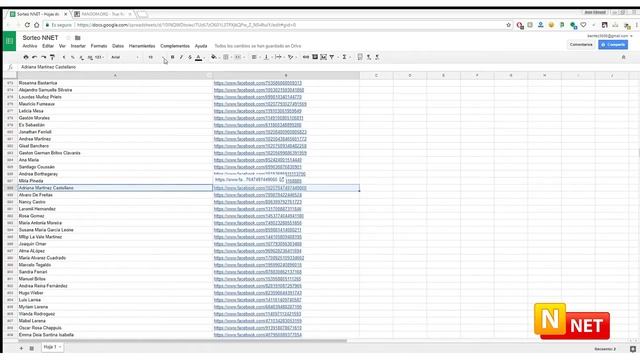Open the Complementos menu
This screenshot has width=640, height=360.
point(175,46)
